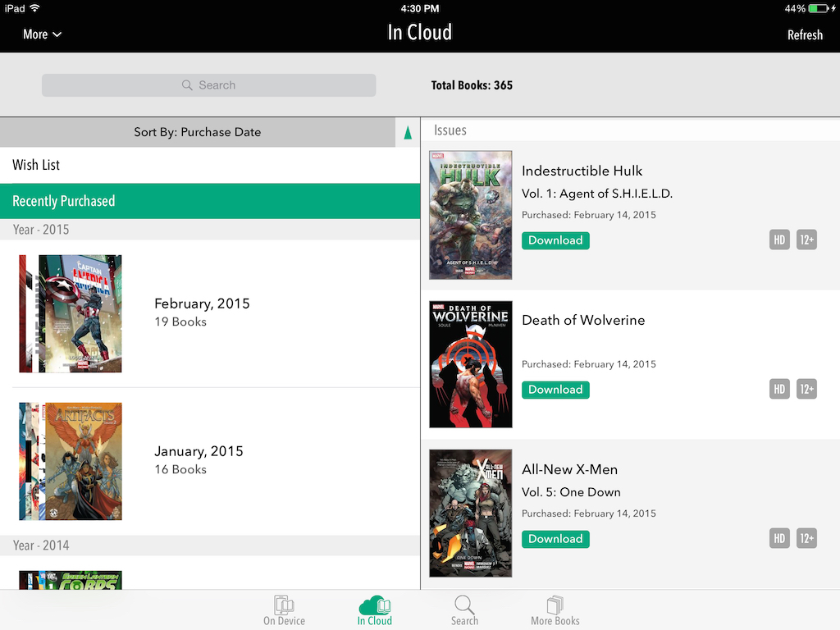Open Death of Wolverine cover thumbnail
Viewport: 840px width, 630px height.
[x=470, y=364]
